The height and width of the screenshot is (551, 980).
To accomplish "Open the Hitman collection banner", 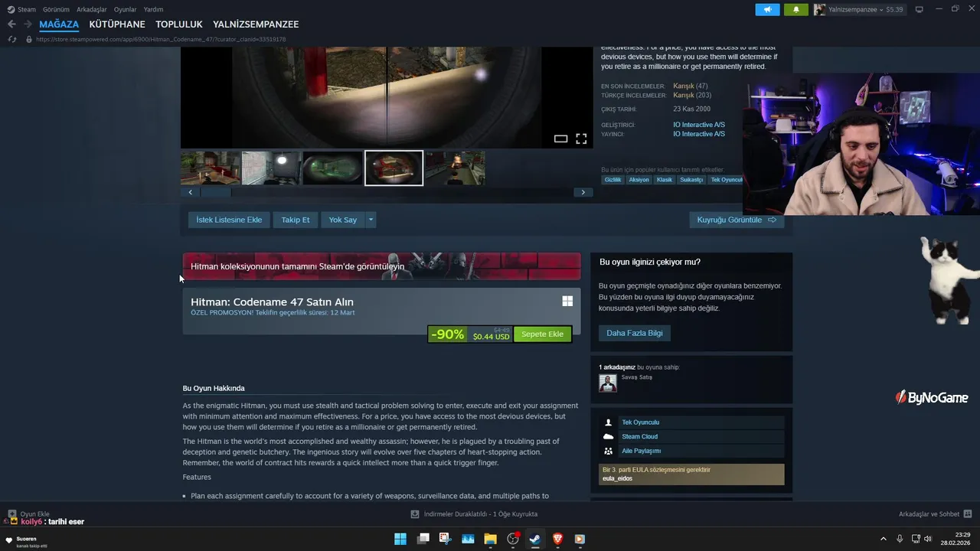I will [381, 266].
